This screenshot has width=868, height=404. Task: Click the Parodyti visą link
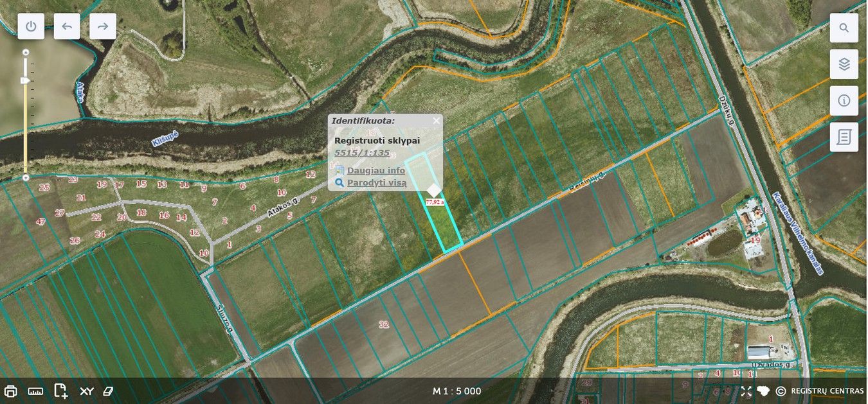376,182
